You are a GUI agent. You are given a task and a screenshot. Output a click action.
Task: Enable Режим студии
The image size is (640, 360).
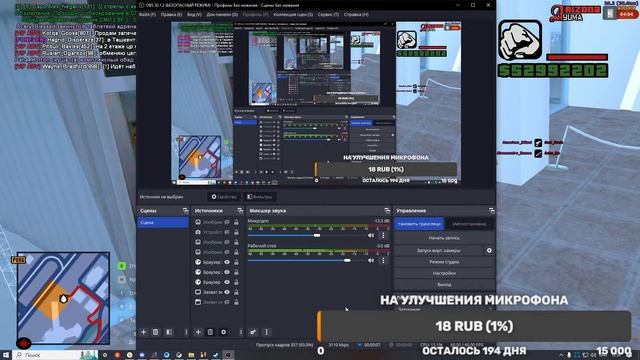[x=444, y=262]
